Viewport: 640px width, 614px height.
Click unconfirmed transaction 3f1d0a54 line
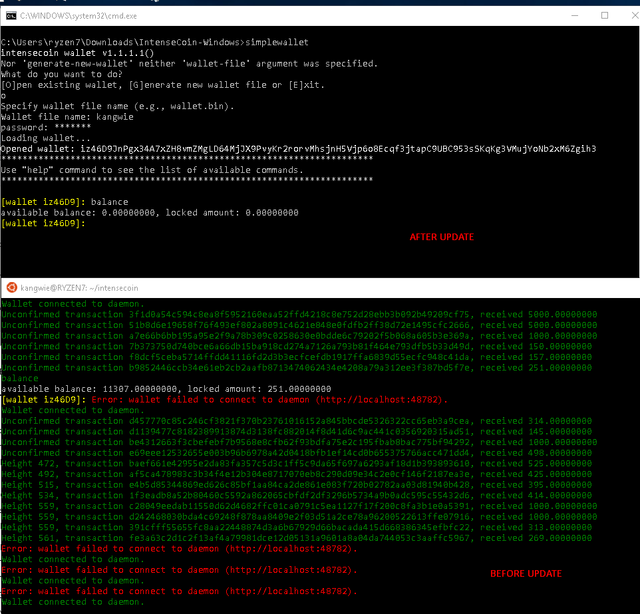pos(299,314)
